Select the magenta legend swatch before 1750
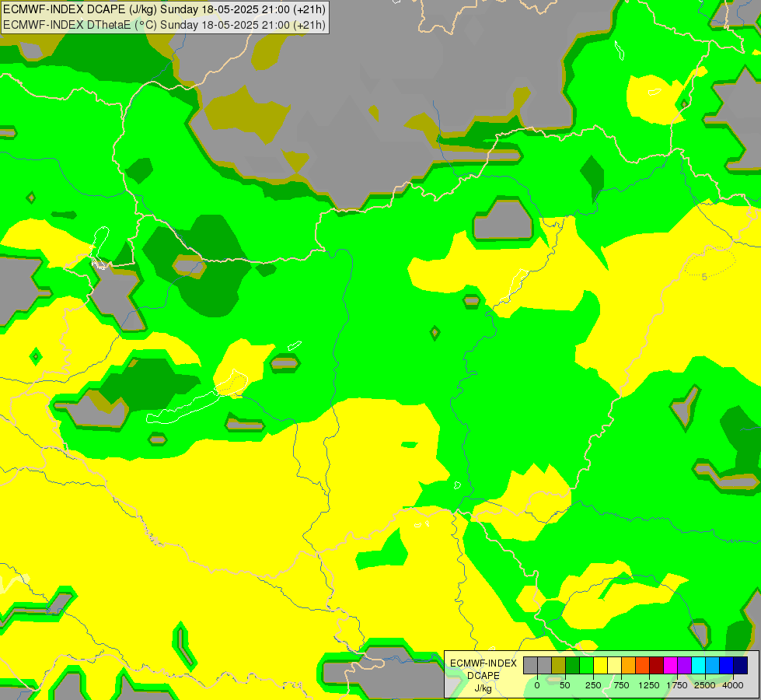This screenshot has width=761, height=700. tap(671, 665)
